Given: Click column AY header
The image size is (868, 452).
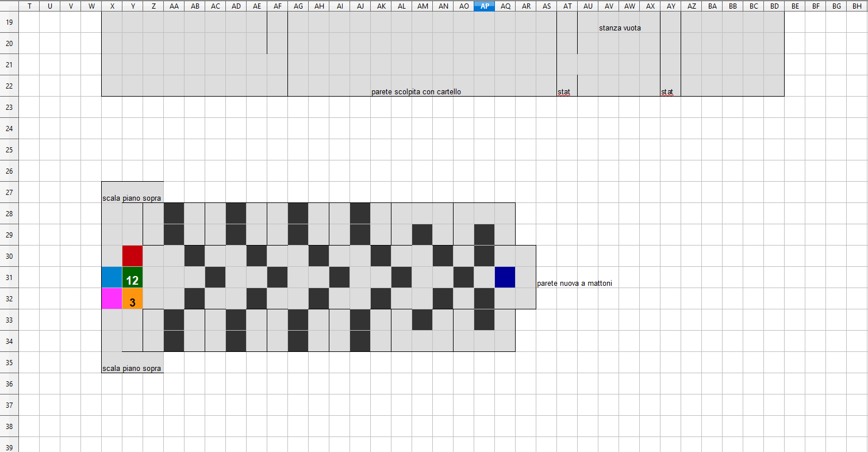Looking at the screenshot, I should pyautogui.click(x=671, y=6).
